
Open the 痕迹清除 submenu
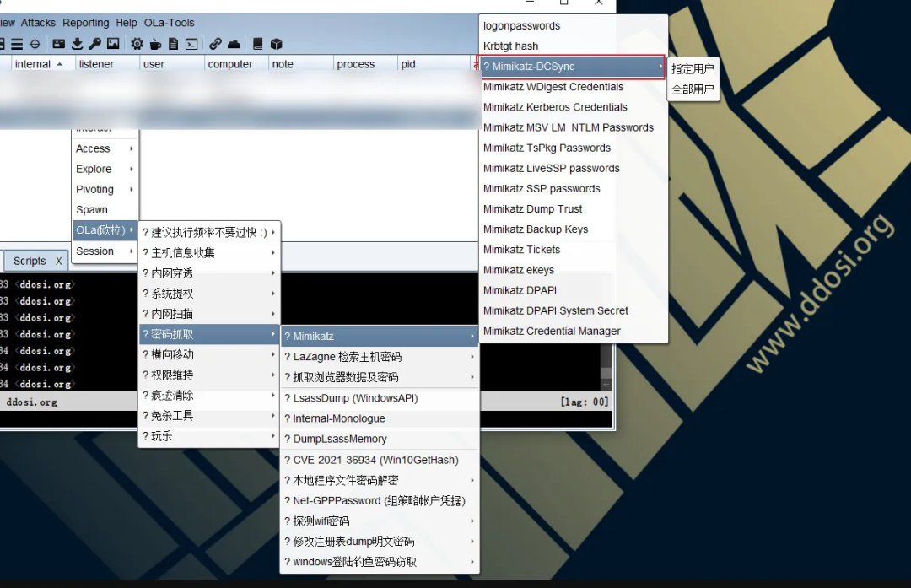click(x=209, y=395)
